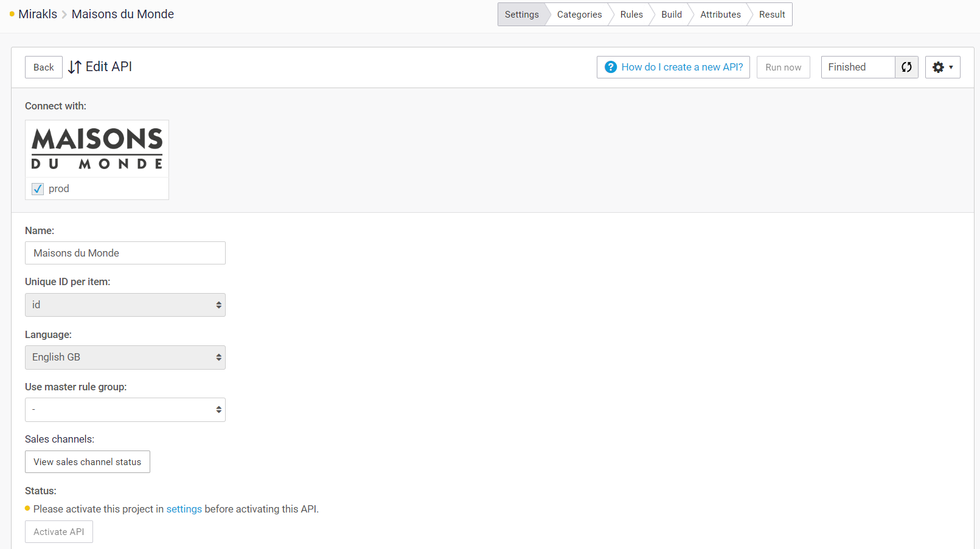Click the Mirakls breadcrumb link
980x549 pixels.
pos(38,14)
